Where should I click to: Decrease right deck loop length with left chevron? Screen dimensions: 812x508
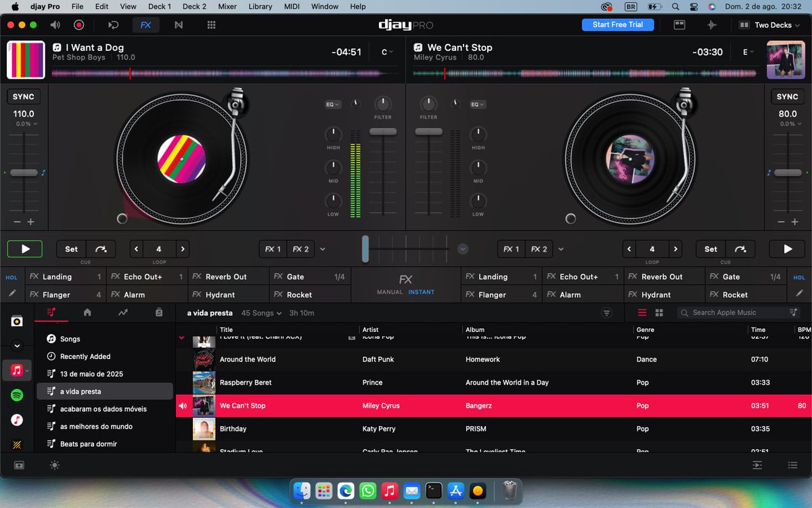click(629, 249)
